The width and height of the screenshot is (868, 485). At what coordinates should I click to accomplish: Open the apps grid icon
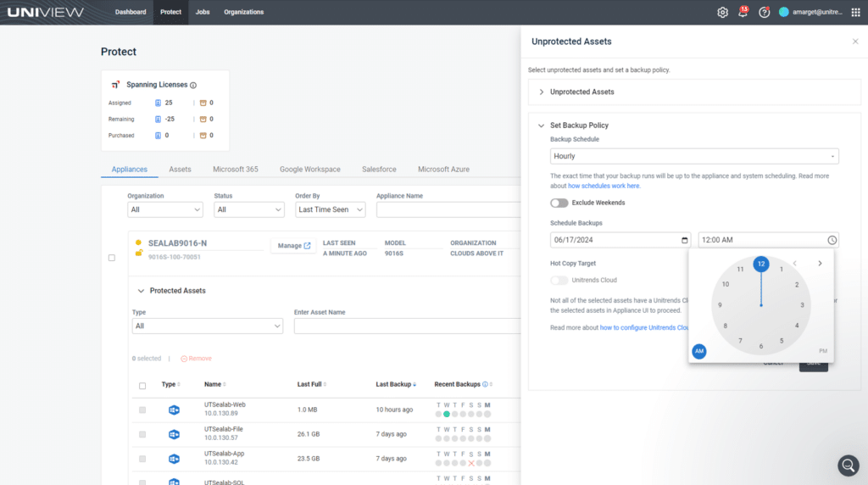point(855,12)
